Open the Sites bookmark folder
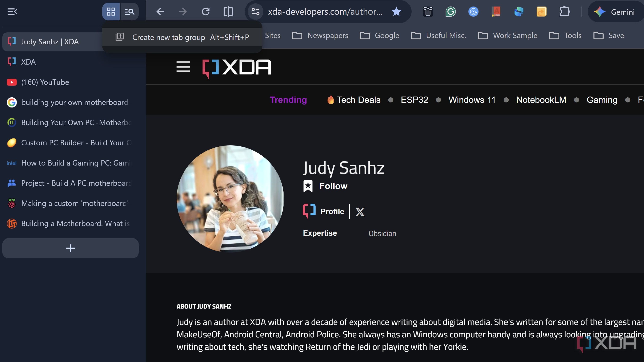Screen dimensions: 644x362 click(x=272, y=36)
